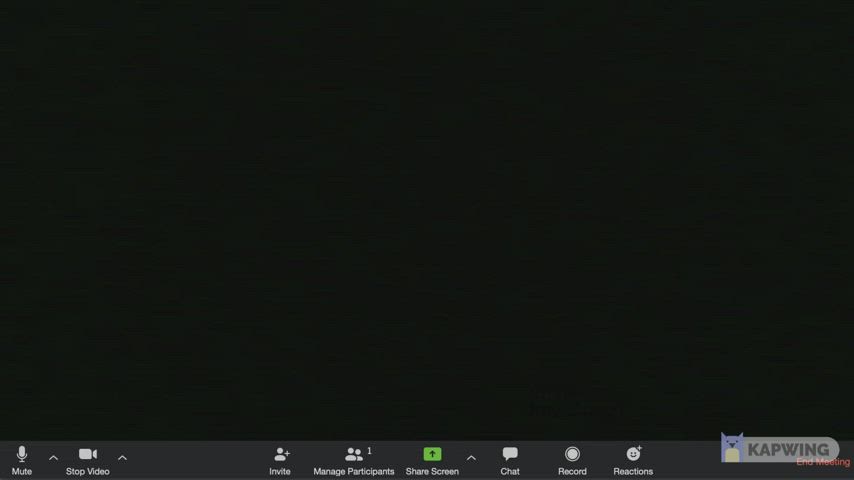This screenshot has width=854, height=480.
Task: Stop the video camera
Action: (x=88, y=460)
